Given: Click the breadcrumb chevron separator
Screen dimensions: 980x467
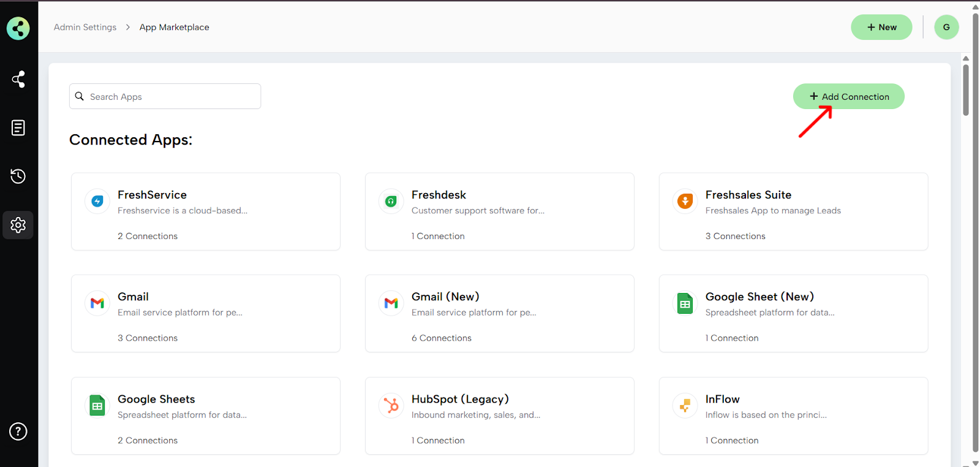Looking at the screenshot, I should pos(128,27).
